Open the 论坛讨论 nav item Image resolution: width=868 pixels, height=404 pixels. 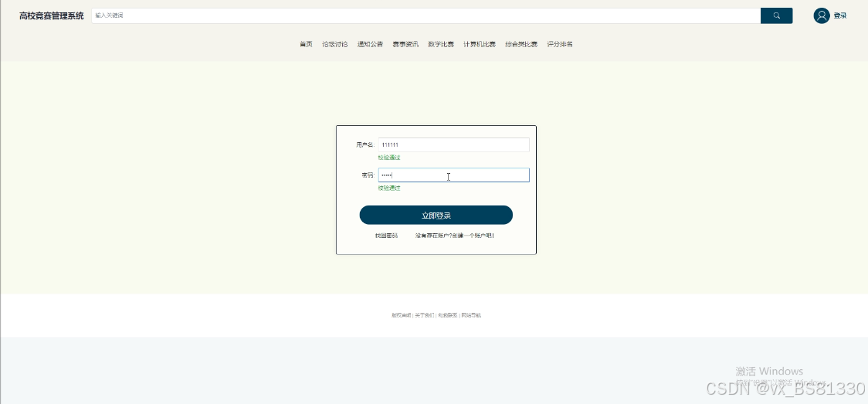point(335,44)
